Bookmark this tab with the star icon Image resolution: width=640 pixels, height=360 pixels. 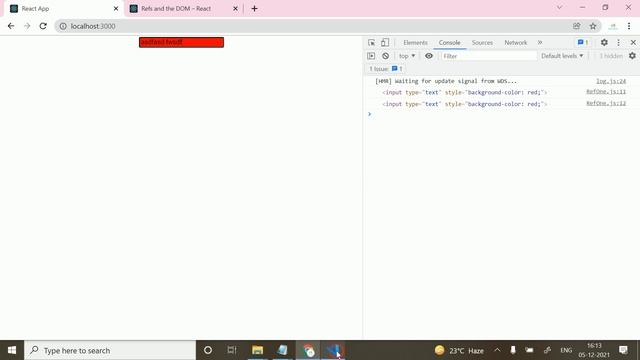pyautogui.click(x=593, y=26)
